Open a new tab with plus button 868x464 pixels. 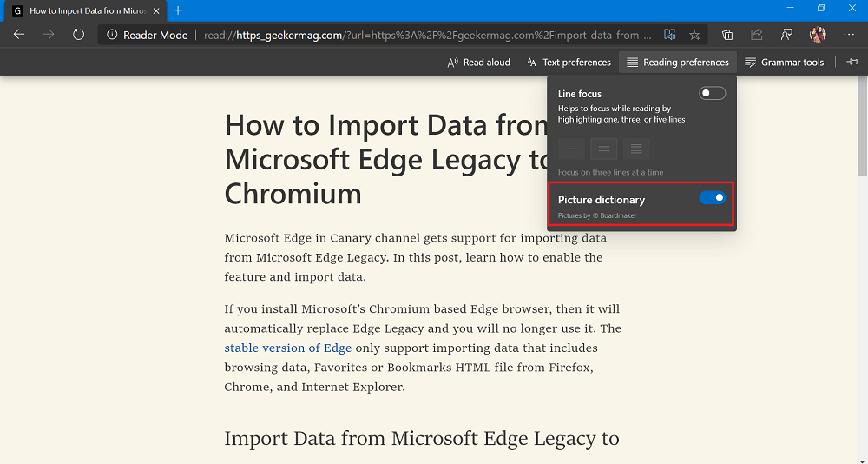tap(178, 10)
